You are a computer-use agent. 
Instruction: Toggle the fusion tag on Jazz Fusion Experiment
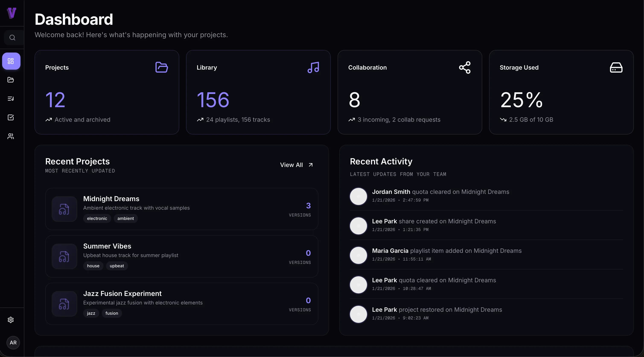click(112, 313)
